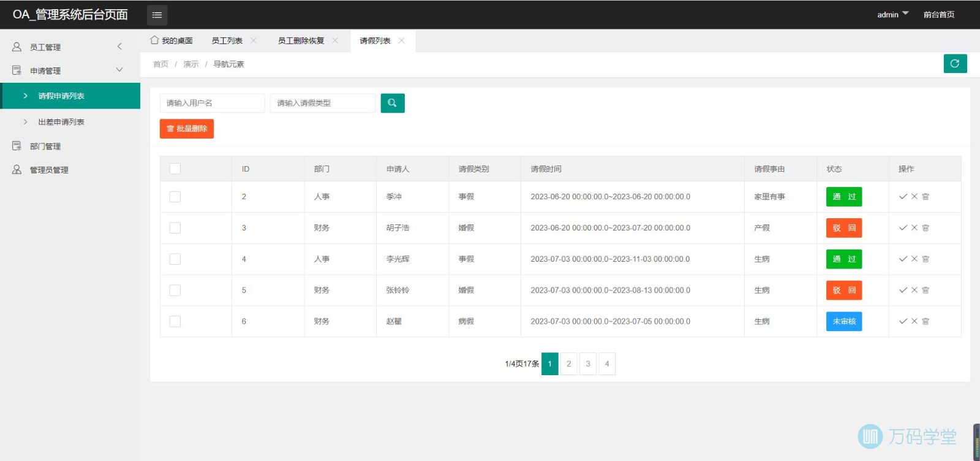Reject leave request for 季冲 with X icon

coord(914,197)
